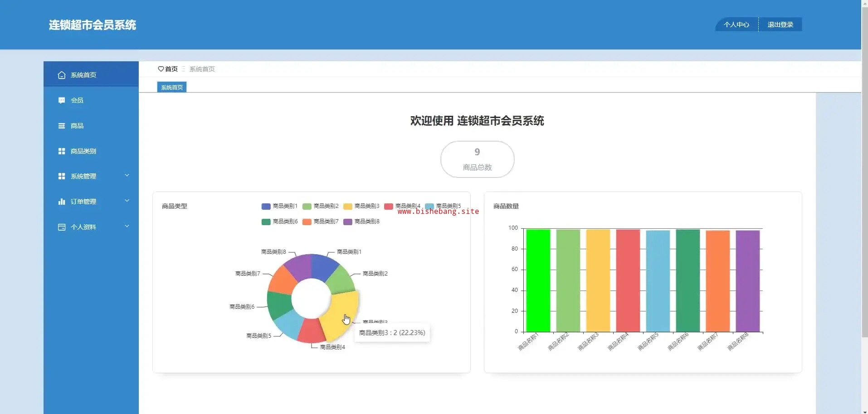Expand the 系统管理 submenu chevron
Screen dimensions: 868x414
[x=127, y=176]
